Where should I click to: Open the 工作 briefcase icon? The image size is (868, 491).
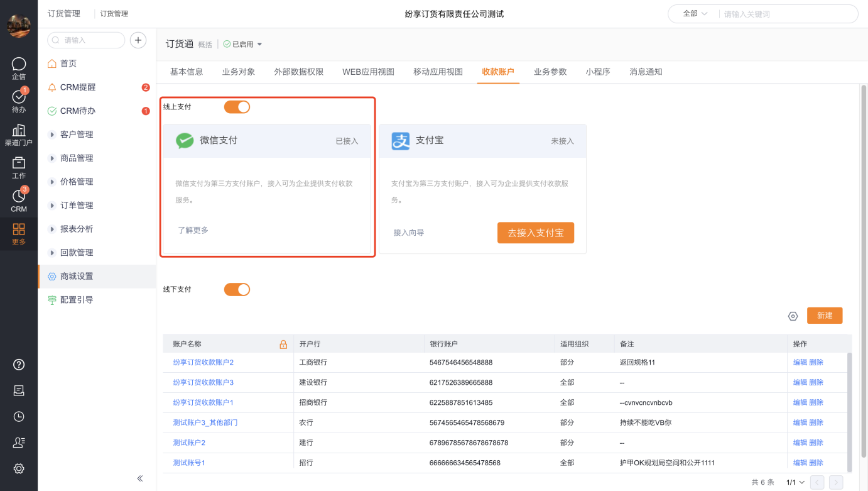click(x=19, y=163)
